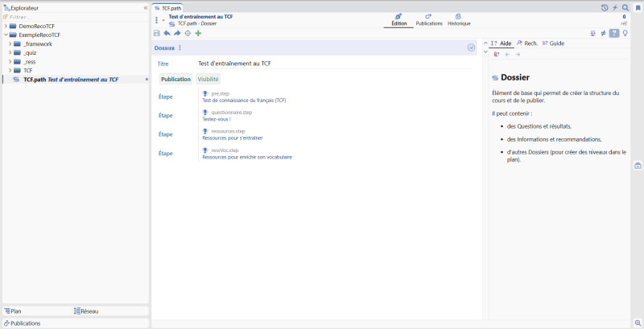Click the green plus add icon
The width and height of the screenshot is (644, 329).
click(x=198, y=33)
